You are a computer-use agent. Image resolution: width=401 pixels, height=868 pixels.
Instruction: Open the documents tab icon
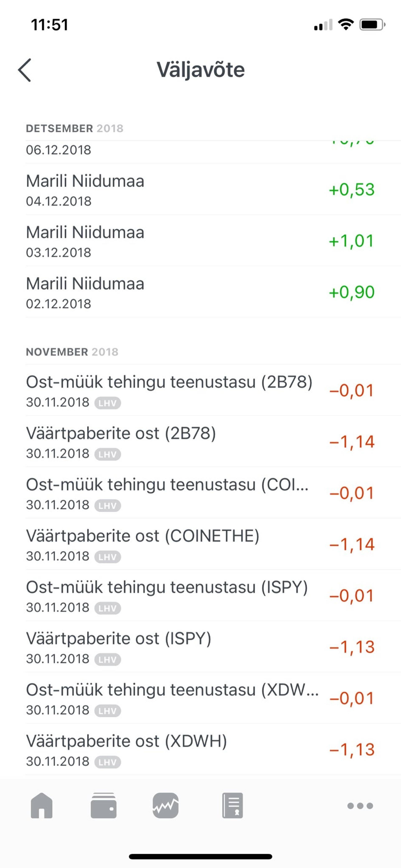[232, 805]
